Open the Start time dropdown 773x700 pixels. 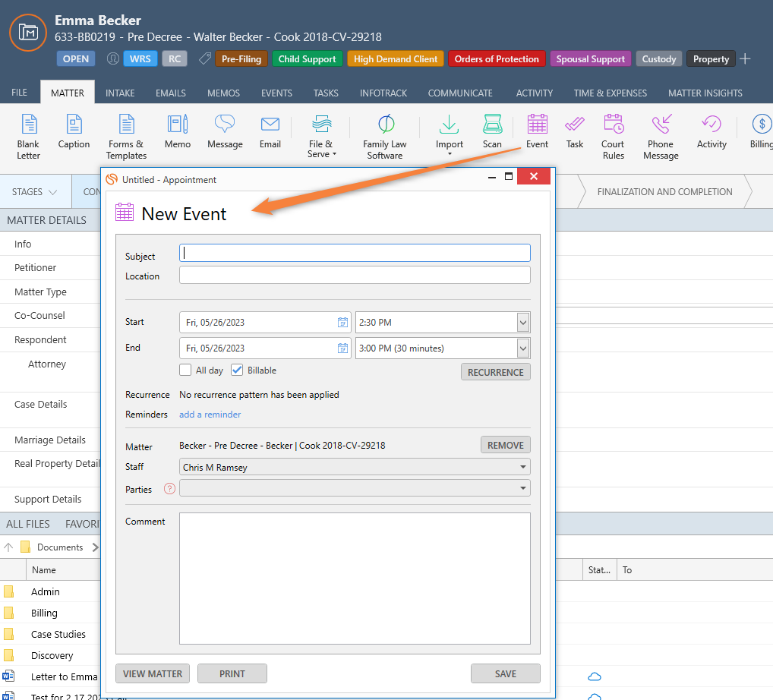(x=523, y=323)
